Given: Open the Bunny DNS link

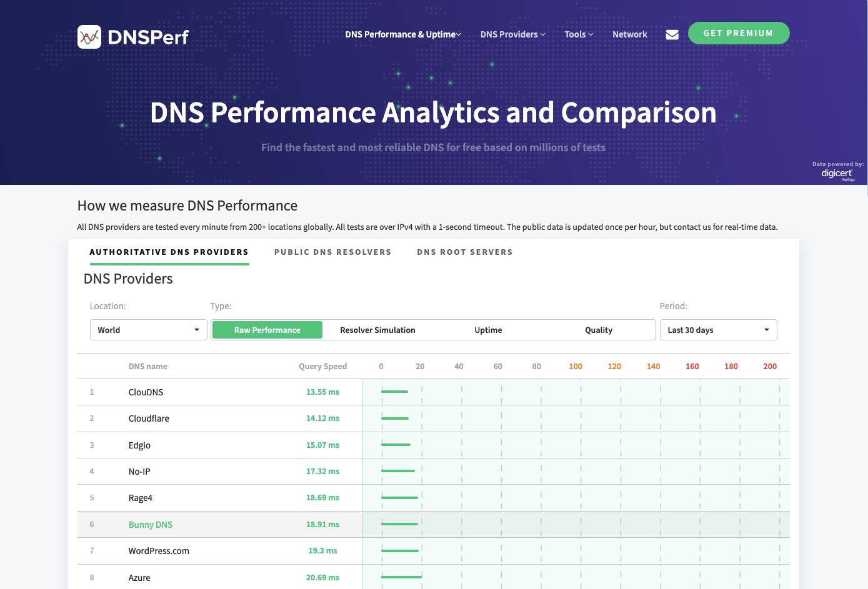Looking at the screenshot, I should [x=151, y=525].
